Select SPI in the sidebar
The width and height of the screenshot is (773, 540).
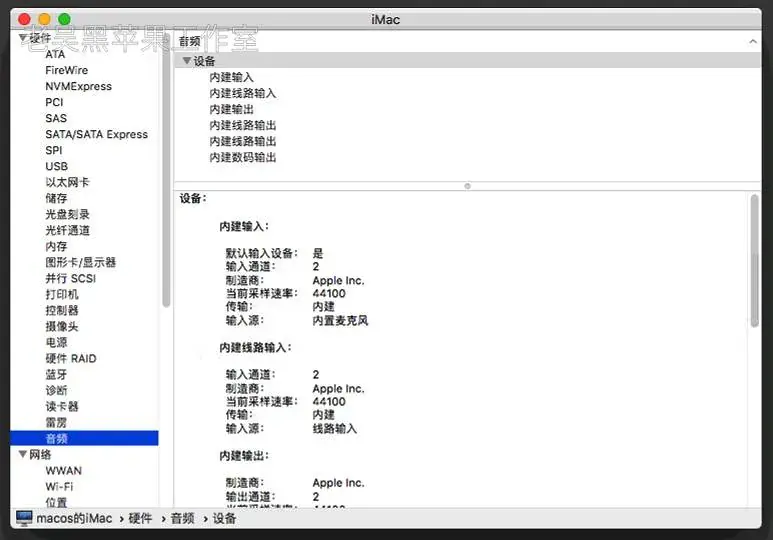(x=54, y=150)
